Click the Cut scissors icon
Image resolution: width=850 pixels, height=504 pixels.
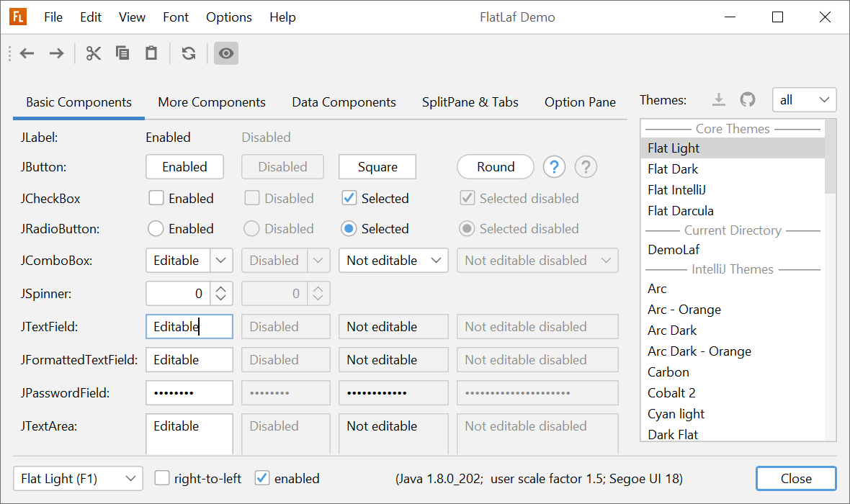tap(94, 53)
